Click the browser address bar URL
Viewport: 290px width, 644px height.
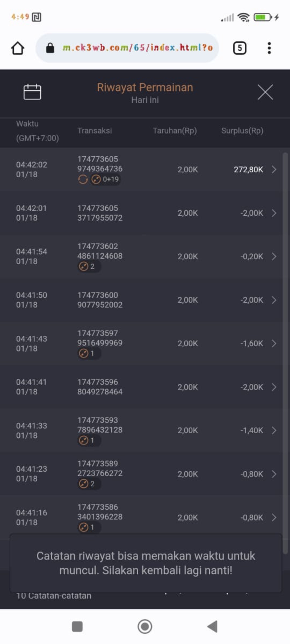tap(137, 48)
